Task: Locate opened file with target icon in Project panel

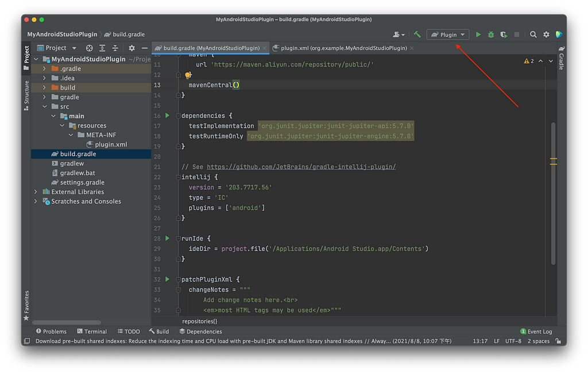Action: (89, 48)
